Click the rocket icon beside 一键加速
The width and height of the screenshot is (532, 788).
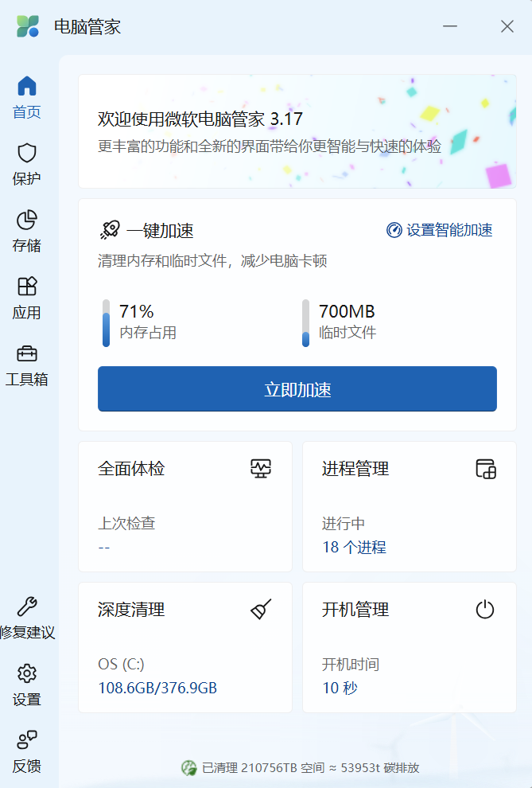110,230
